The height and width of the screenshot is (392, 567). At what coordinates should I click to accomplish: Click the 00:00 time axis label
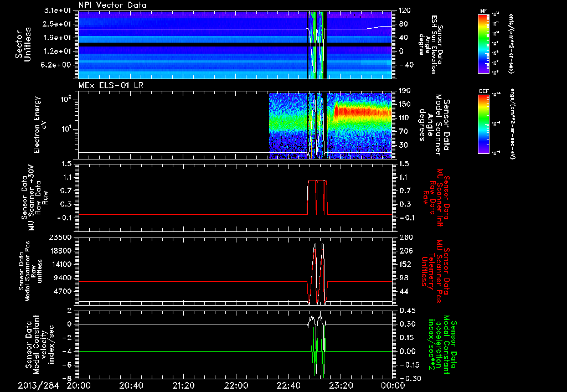pos(393,385)
